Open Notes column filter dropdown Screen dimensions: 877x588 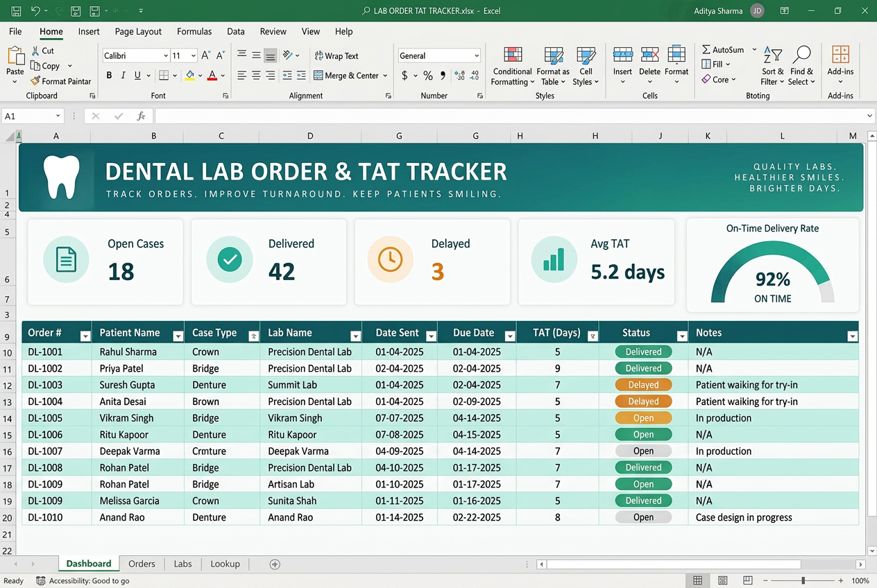853,336
